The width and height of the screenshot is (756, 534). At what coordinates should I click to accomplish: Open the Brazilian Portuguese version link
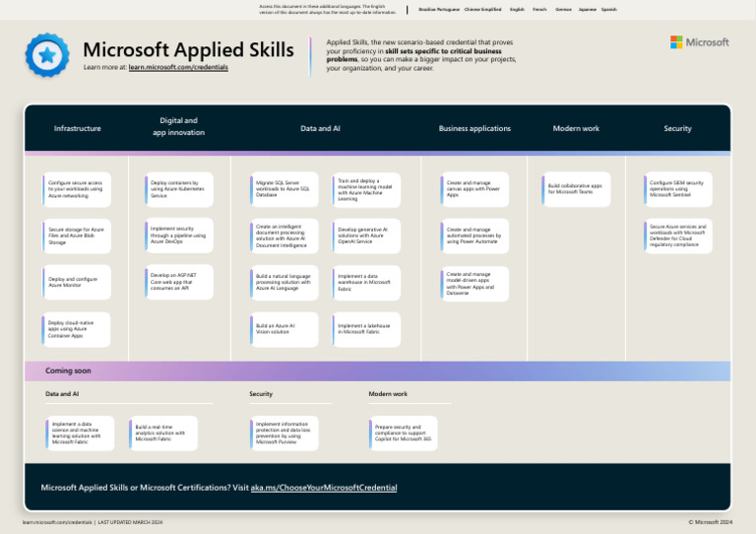pos(439,10)
